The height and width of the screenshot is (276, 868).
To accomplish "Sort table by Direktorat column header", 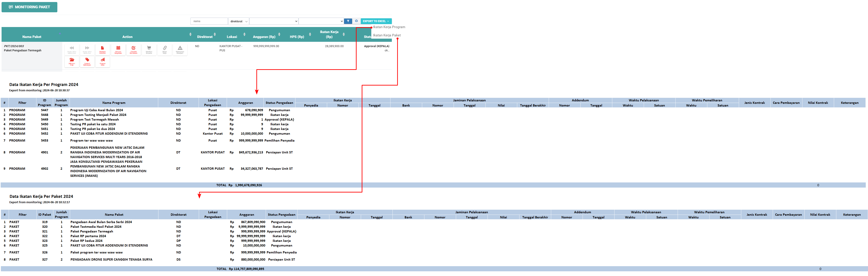I will [205, 37].
